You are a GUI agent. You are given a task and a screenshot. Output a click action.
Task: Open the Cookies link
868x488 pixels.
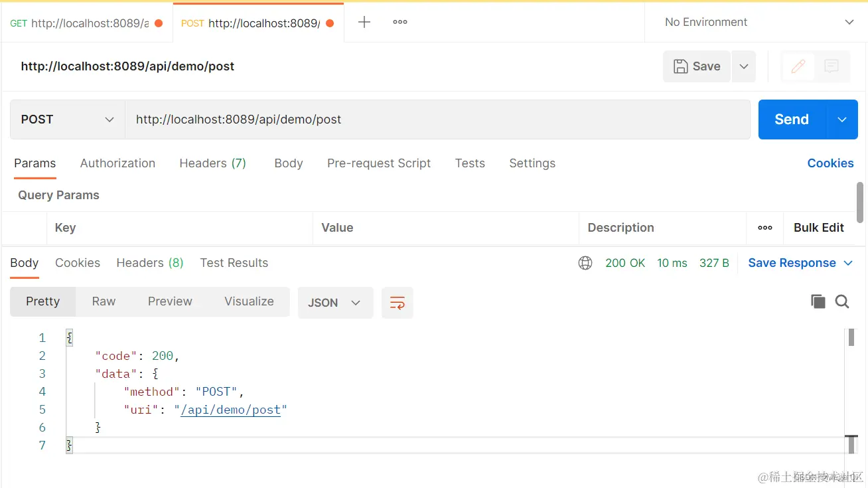(830, 163)
